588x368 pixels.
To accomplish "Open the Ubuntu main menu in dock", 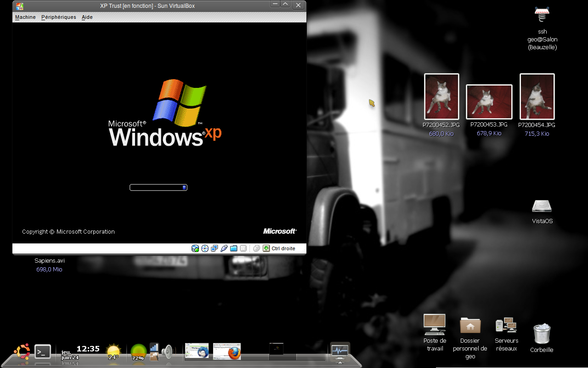I will (x=22, y=352).
